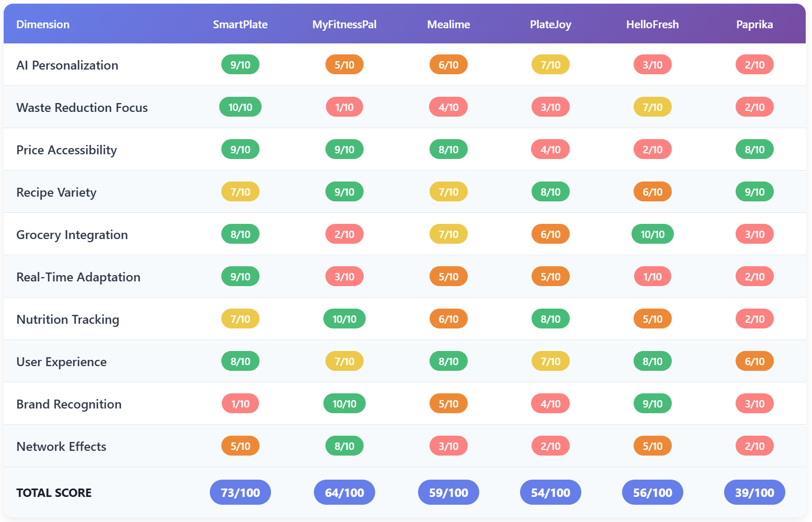
Task: Click the Paprika column header
Action: [754, 25]
